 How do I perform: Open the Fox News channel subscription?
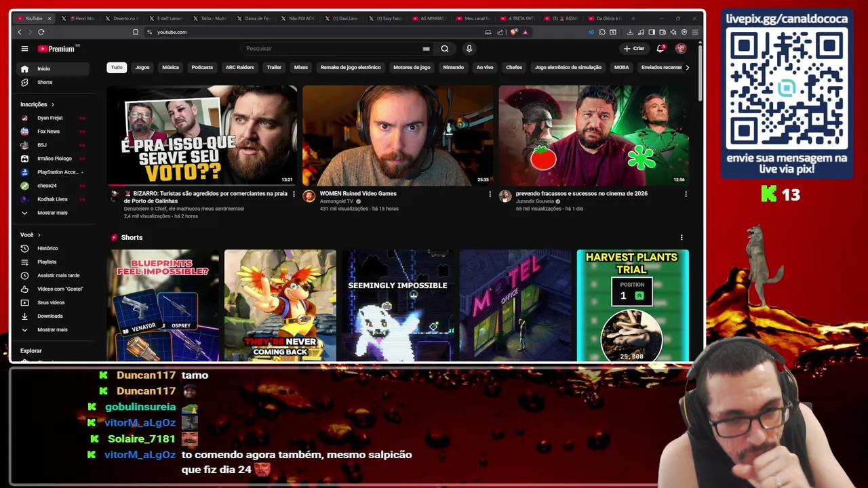coord(54,131)
